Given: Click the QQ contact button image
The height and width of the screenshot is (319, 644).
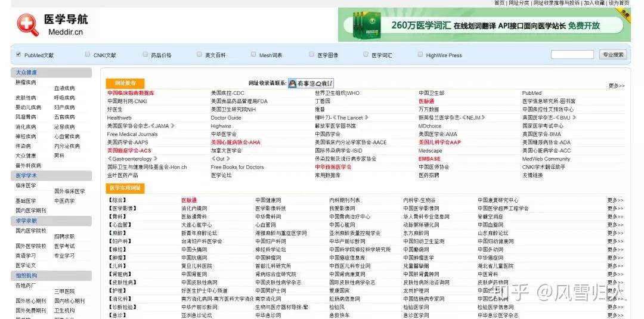Looking at the screenshot, I should pos(311,83).
